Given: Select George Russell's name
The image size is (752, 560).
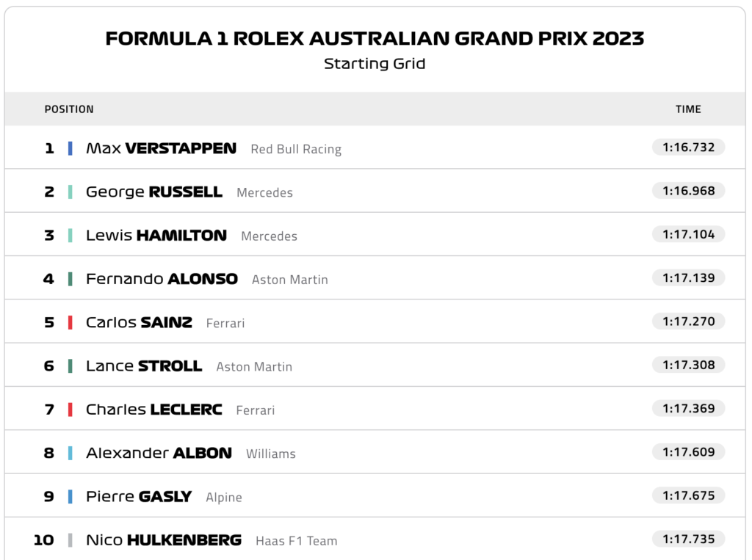Looking at the screenshot, I should (x=153, y=192).
